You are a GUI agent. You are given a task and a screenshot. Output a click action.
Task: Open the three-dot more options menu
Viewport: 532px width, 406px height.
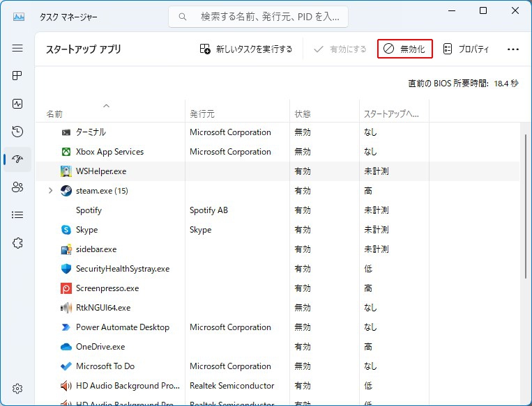coord(513,49)
